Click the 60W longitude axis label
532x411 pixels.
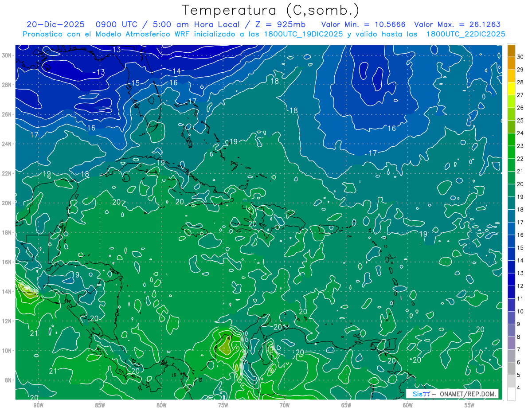(x=408, y=405)
